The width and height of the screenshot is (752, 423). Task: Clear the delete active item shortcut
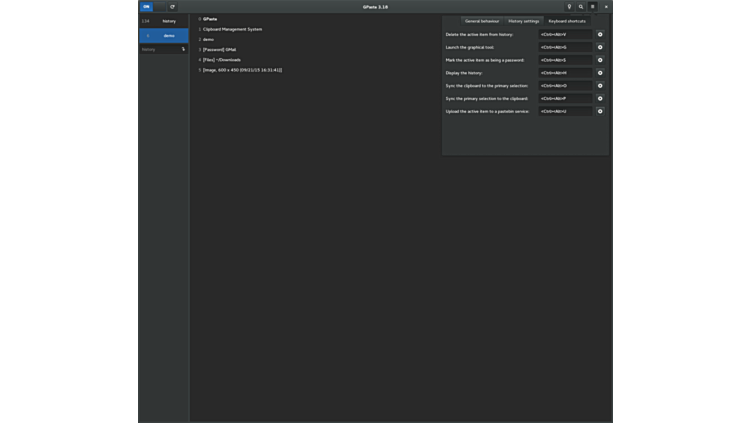click(x=600, y=34)
